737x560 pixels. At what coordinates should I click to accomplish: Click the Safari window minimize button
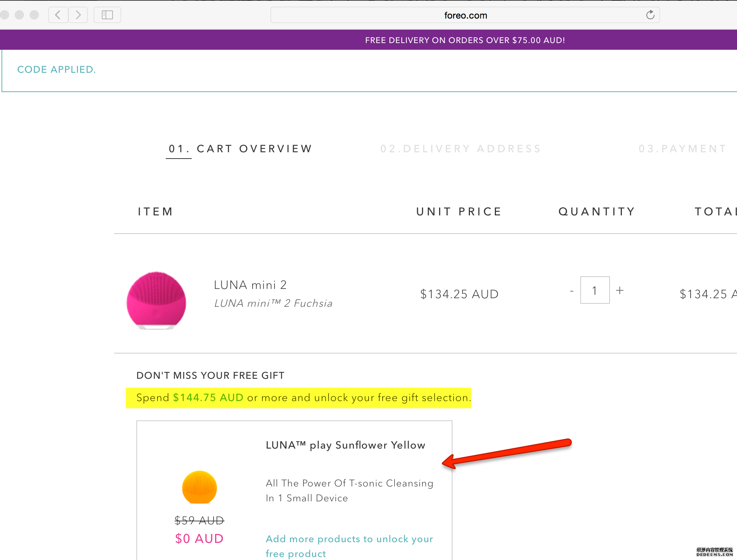[x=19, y=15]
